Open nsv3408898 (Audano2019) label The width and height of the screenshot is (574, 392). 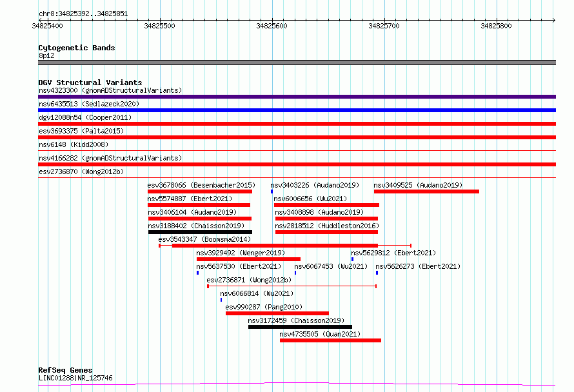319,212
